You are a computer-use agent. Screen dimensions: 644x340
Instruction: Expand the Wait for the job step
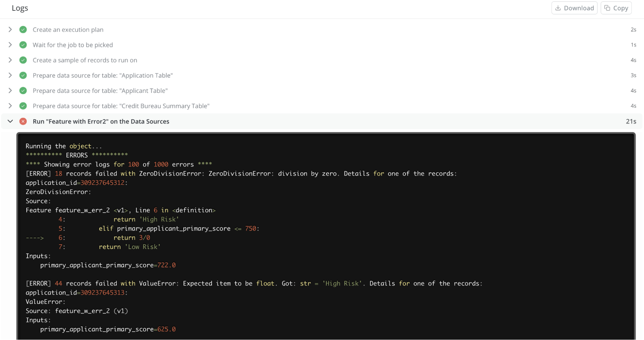tap(10, 45)
